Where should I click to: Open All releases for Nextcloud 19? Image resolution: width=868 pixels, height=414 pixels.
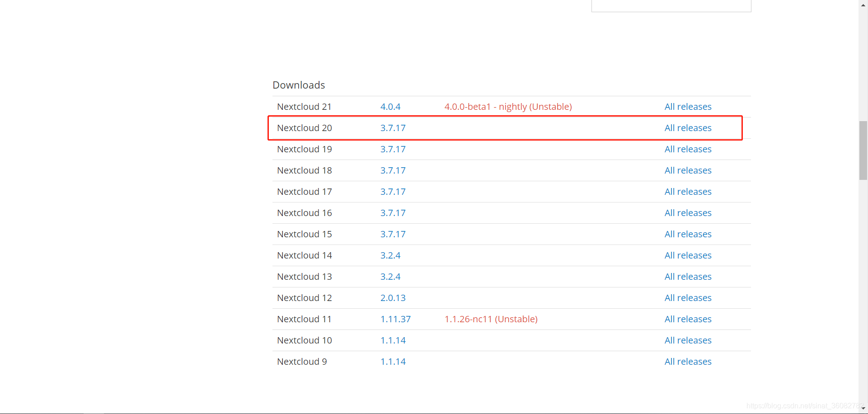pyautogui.click(x=688, y=149)
